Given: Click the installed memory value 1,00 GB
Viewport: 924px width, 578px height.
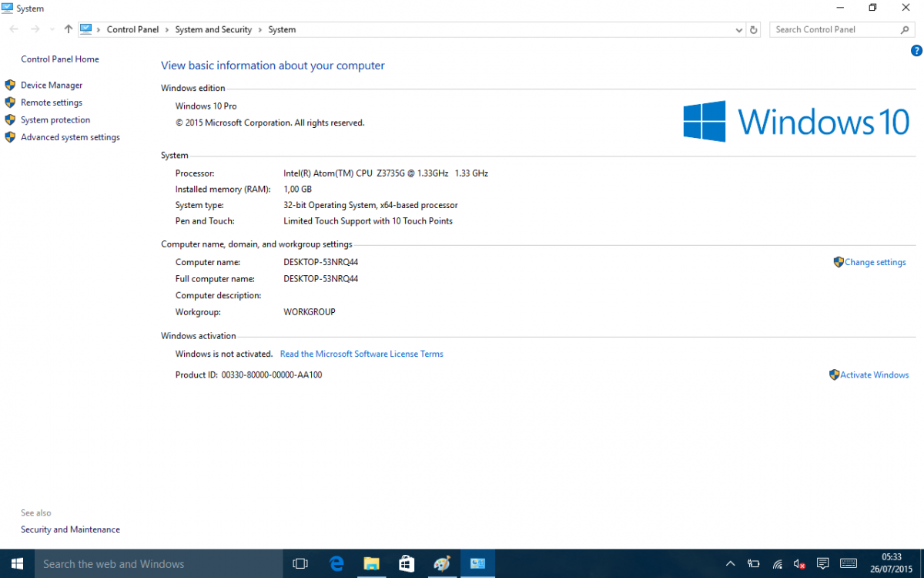Looking at the screenshot, I should (297, 189).
